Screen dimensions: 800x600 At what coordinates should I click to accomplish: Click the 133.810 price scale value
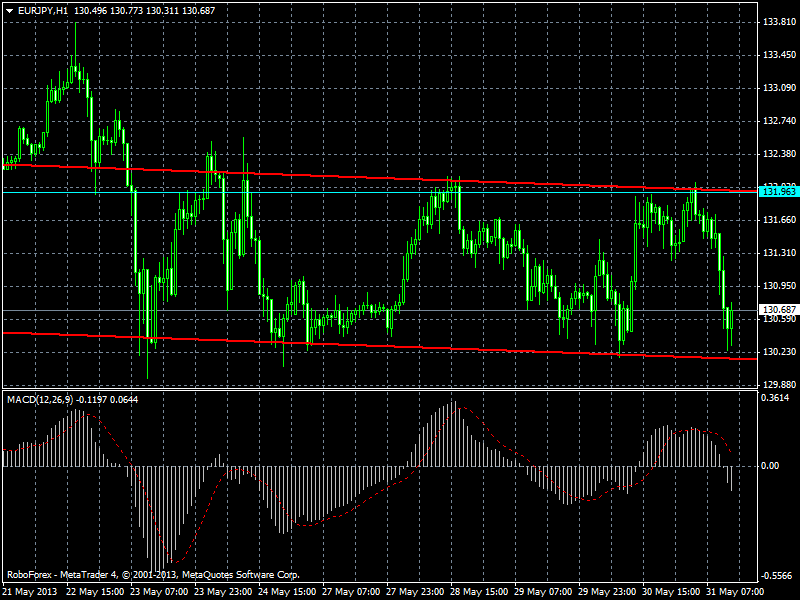click(x=779, y=22)
